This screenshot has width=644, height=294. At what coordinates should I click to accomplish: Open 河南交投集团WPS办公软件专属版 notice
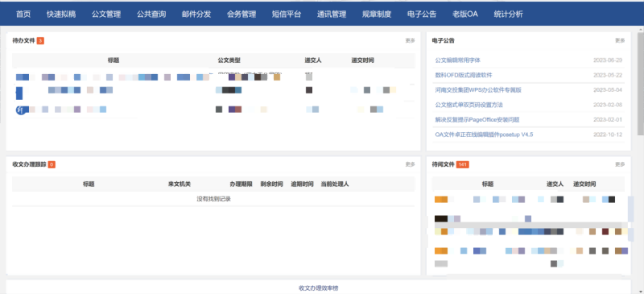pos(478,90)
